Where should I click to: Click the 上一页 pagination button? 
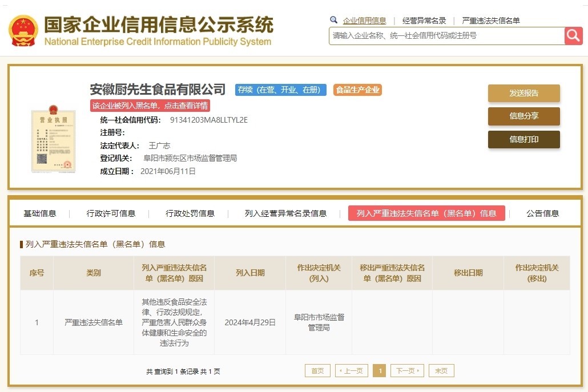[352, 371]
